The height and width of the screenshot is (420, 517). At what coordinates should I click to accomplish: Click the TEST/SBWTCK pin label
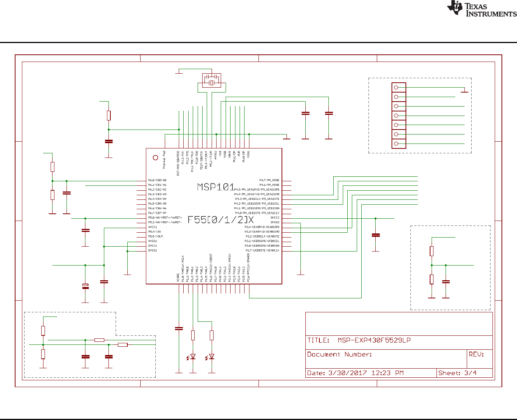pos(201,161)
